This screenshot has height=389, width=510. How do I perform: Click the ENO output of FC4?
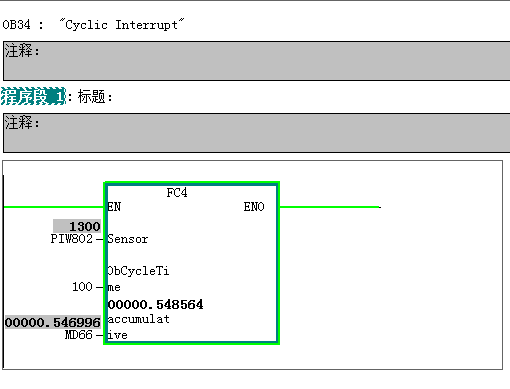(254, 207)
